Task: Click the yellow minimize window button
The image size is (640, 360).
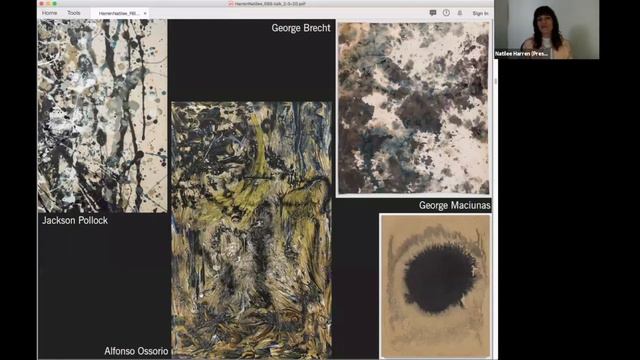Action: [x=48, y=4]
